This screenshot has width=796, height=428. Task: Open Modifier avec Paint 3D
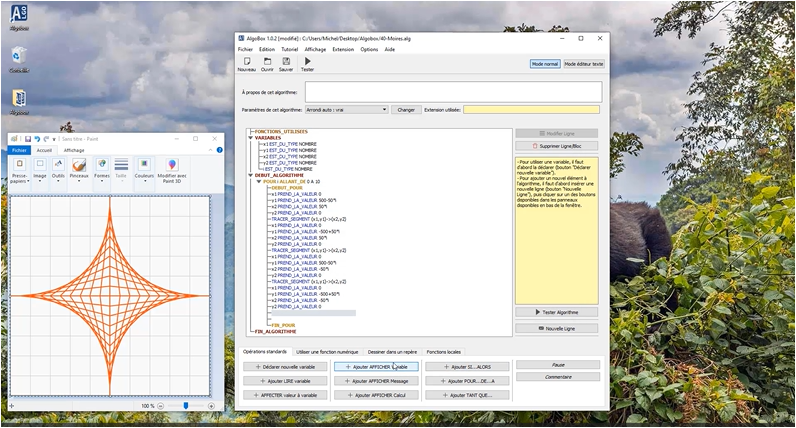[x=172, y=167]
